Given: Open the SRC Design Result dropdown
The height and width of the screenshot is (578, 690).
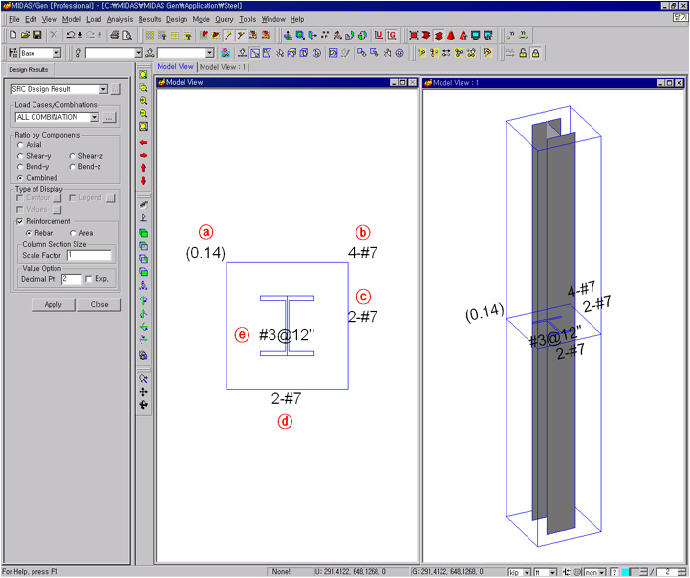Looking at the screenshot, I should 103,89.
